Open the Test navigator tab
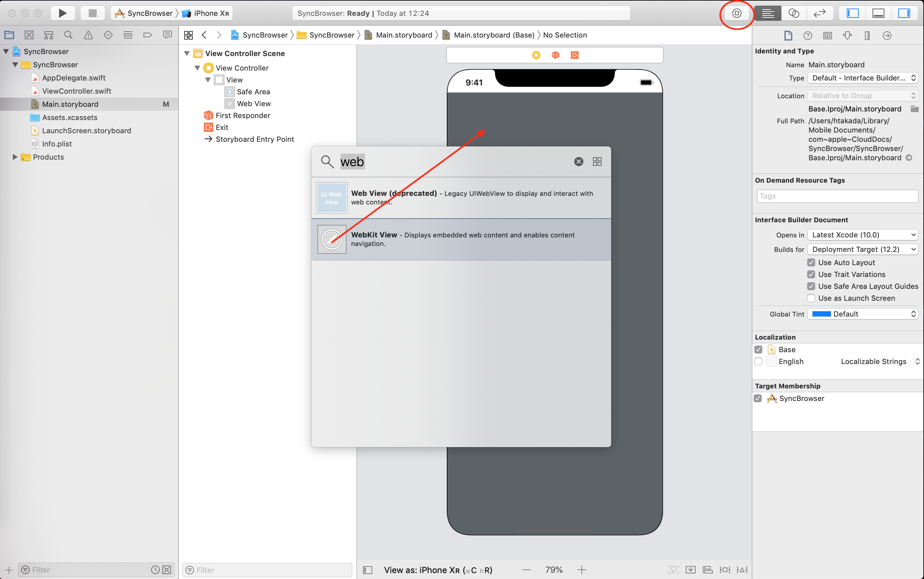924x579 pixels. (x=108, y=35)
